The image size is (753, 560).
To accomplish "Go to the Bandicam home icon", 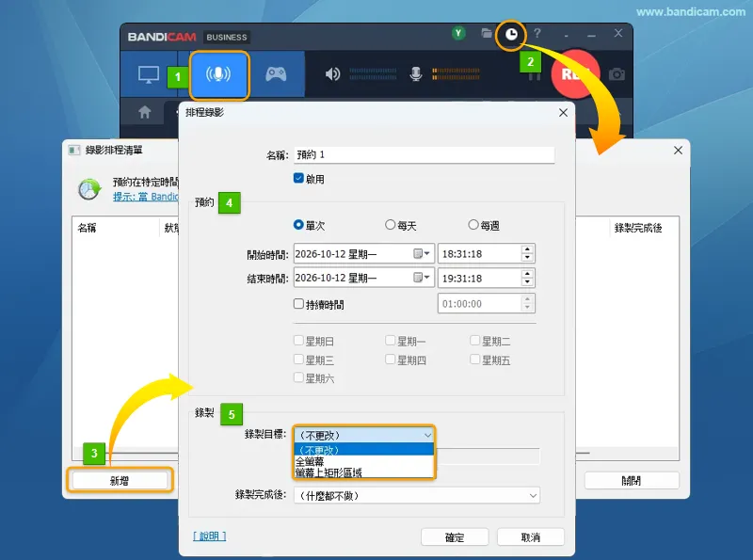I will [145, 112].
